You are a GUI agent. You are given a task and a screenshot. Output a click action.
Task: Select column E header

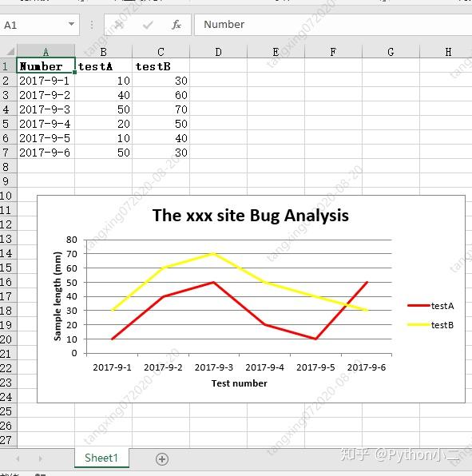(276, 51)
